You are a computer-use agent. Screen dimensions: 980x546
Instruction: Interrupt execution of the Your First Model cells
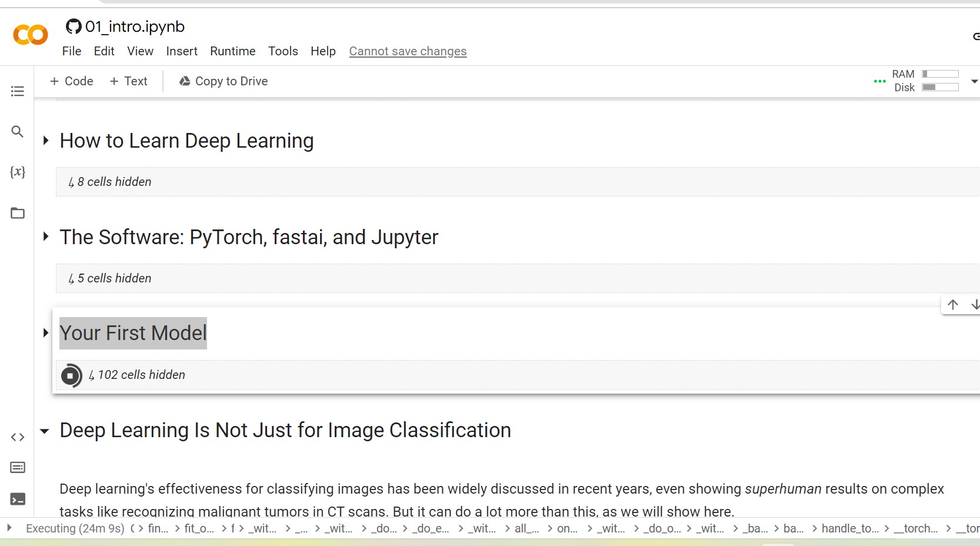[x=71, y=375]
